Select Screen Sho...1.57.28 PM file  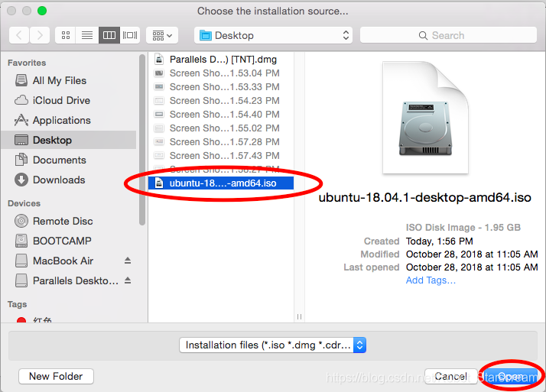[x=221, y=142]
